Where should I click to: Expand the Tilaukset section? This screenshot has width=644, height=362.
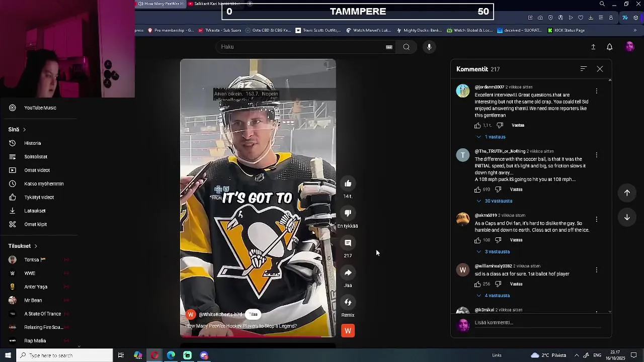[x=23, y=246]
